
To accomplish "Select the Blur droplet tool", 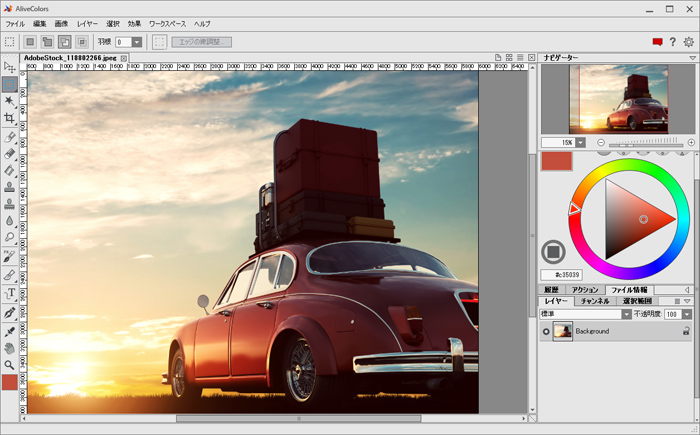I will (9, 221).
